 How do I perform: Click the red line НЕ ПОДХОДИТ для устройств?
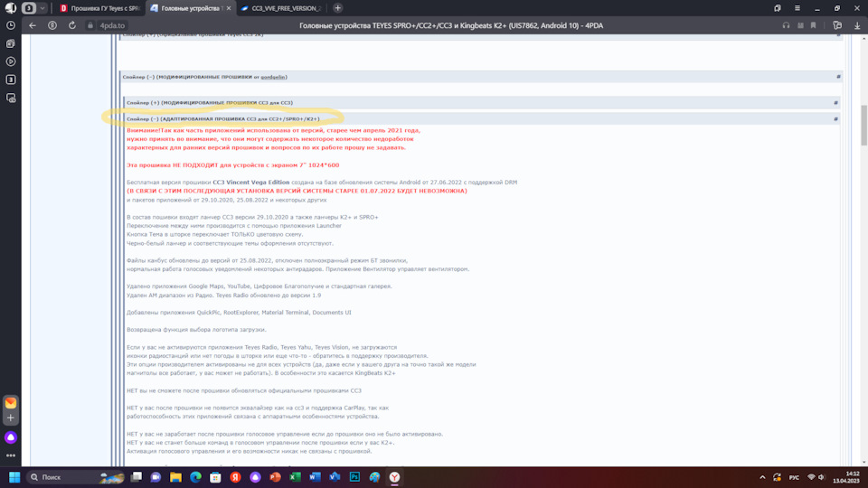[232, 164]
